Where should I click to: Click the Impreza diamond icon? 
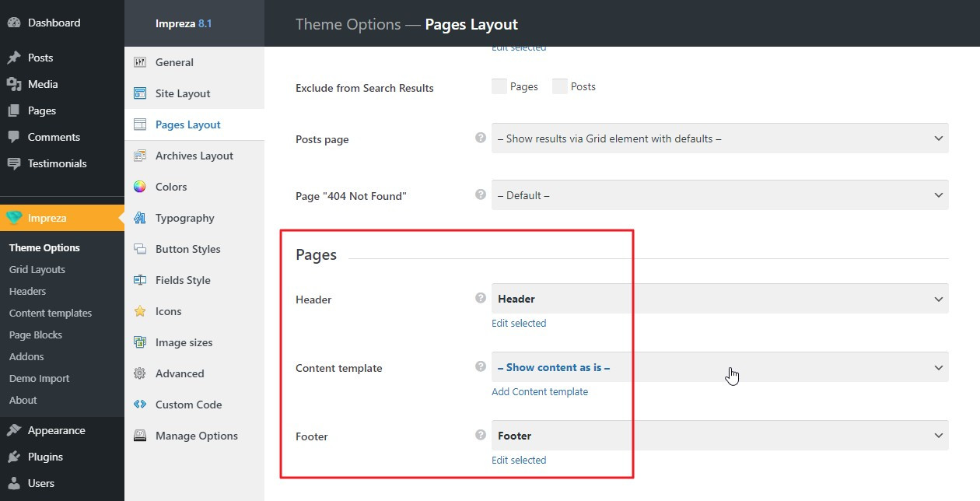tap(14, 218)
